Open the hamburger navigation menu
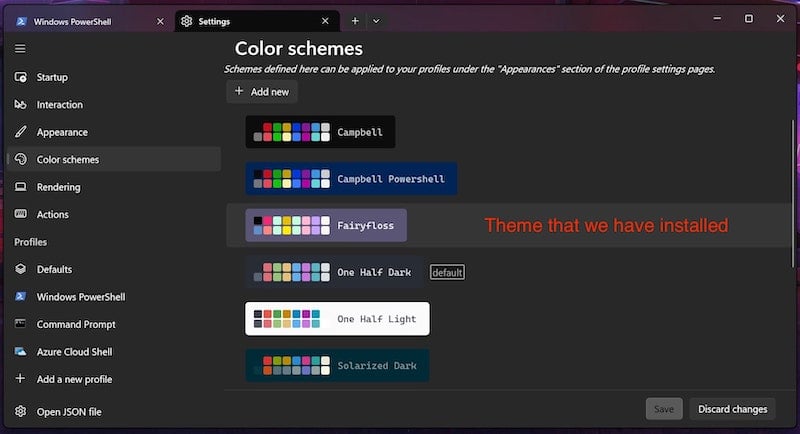This screenshot has height=434, width=800. point(20,49)
